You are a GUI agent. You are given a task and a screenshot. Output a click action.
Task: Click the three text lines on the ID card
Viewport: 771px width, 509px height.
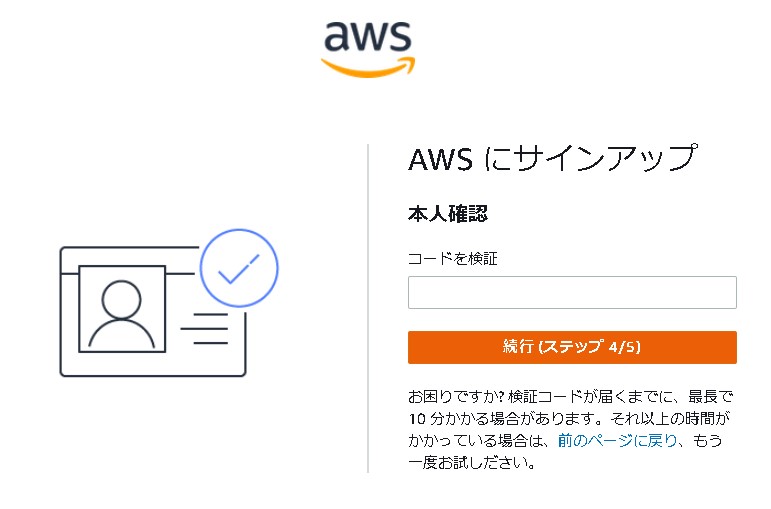point(210,328)
